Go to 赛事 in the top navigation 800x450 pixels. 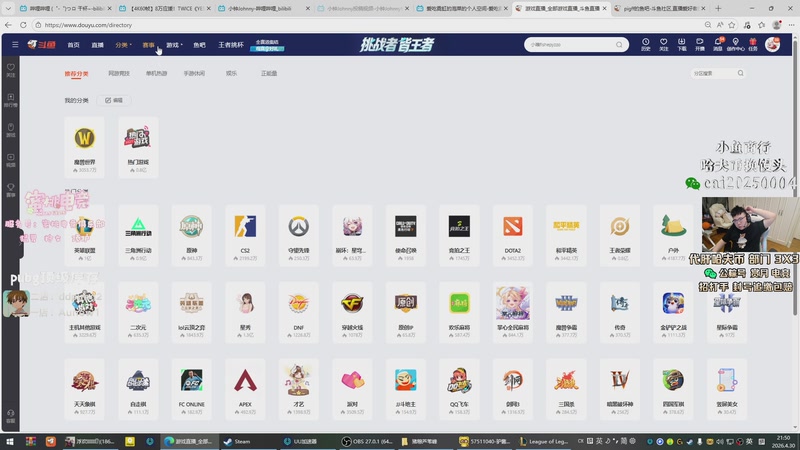tap(148, 45)
